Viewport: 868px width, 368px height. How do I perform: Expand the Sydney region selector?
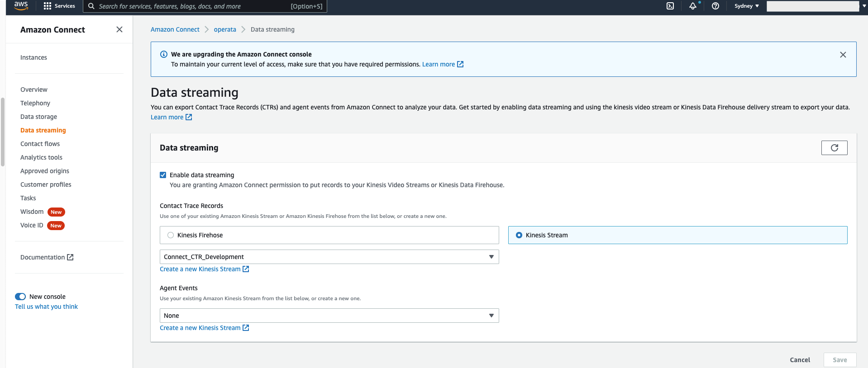(x=746, y=6)
